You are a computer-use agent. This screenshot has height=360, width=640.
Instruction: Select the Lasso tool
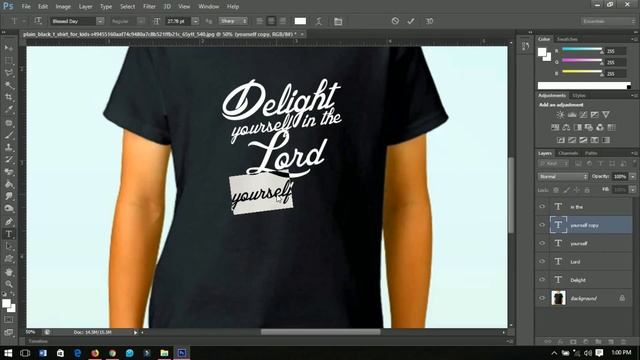[9, 73]
